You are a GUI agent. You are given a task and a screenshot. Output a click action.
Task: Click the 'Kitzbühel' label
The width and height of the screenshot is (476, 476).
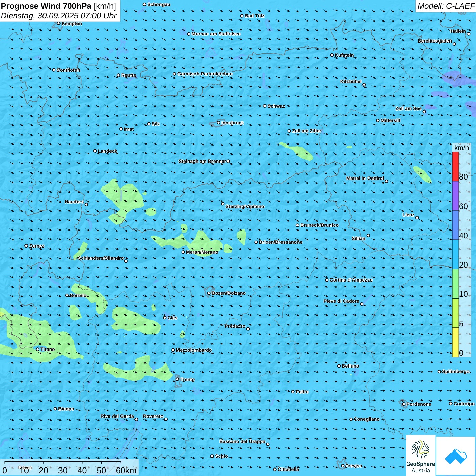pos(351,81)
